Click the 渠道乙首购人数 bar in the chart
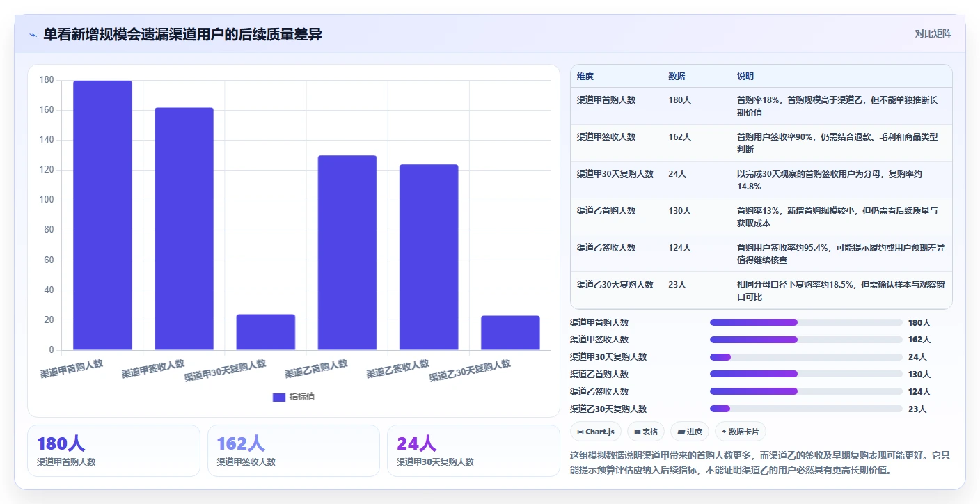The width and height of the screenshot is (980, 504). [347, 253]
